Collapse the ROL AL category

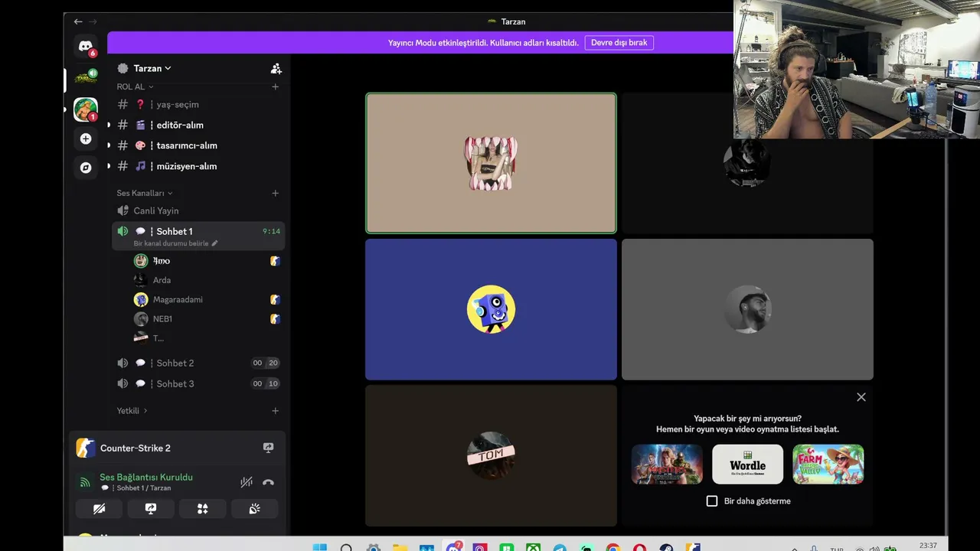pyautogui.click(x=135, y=87)
